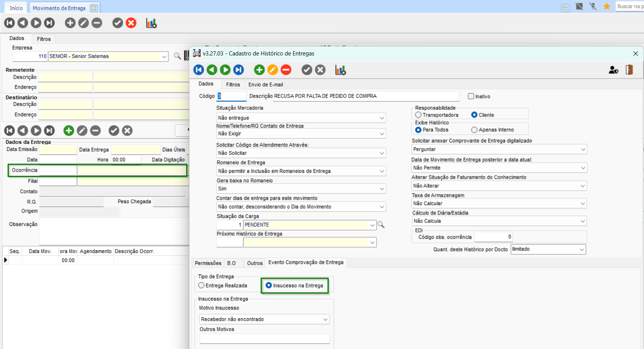
Task: Enable the Inativo checkbox
Action: [x=471, y=96]
